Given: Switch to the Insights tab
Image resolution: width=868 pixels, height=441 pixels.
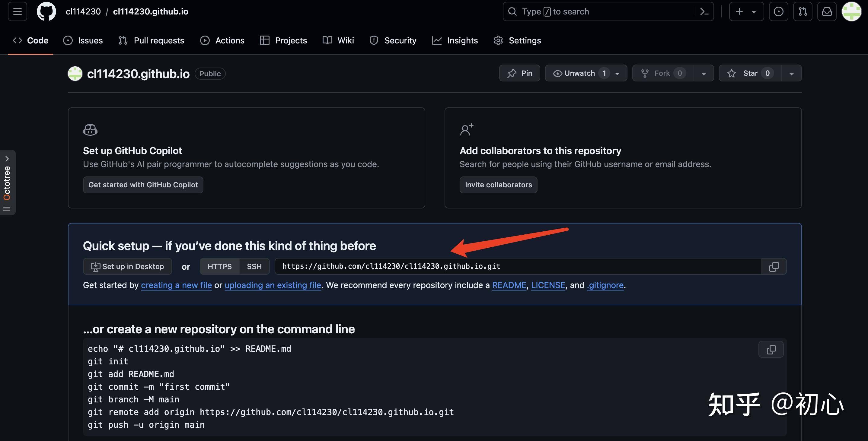Looking at the screenshot, I should (x=455, y=40).
